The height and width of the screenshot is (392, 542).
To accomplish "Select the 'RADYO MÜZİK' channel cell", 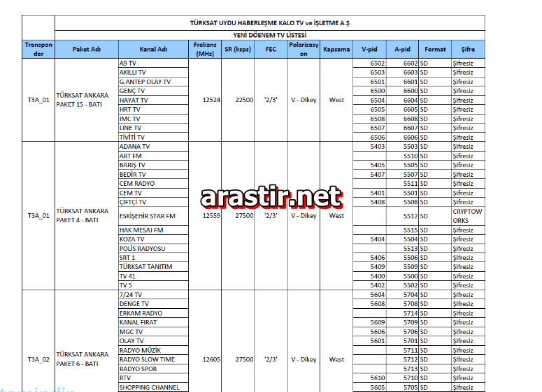I will (153, 350).
